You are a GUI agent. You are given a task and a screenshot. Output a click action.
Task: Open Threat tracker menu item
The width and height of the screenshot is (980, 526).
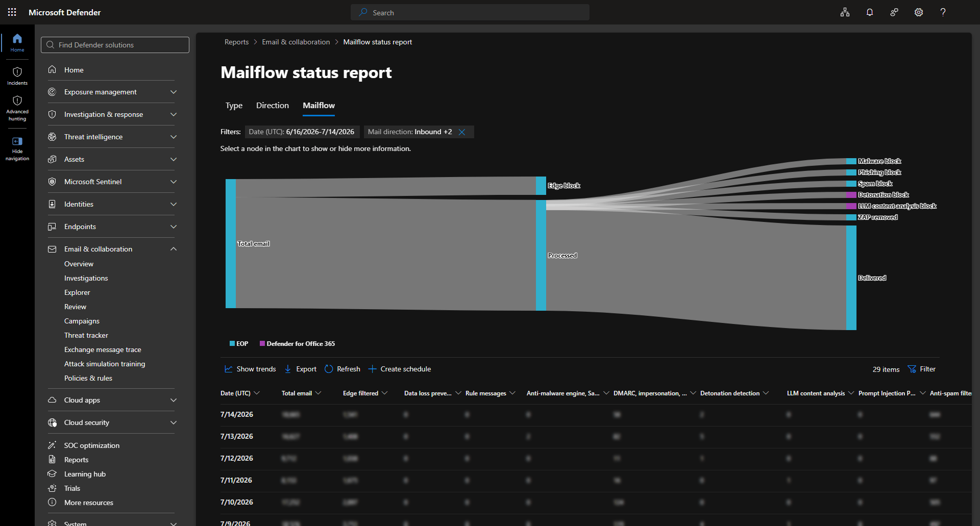[x=86, y=335]
